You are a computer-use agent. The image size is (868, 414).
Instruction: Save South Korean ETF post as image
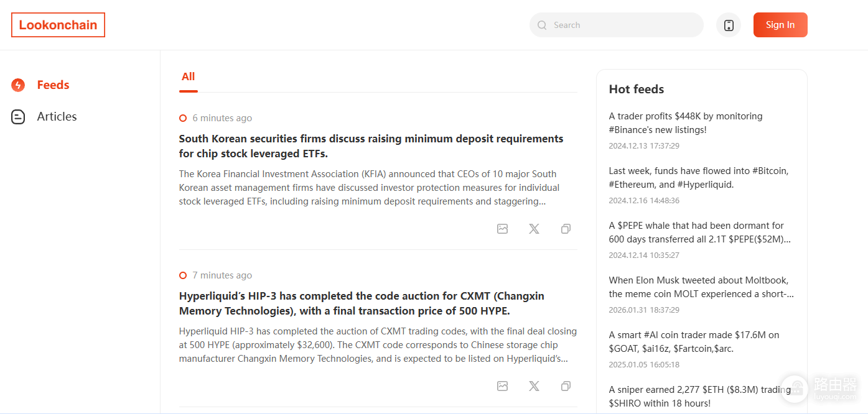(503, 229)
